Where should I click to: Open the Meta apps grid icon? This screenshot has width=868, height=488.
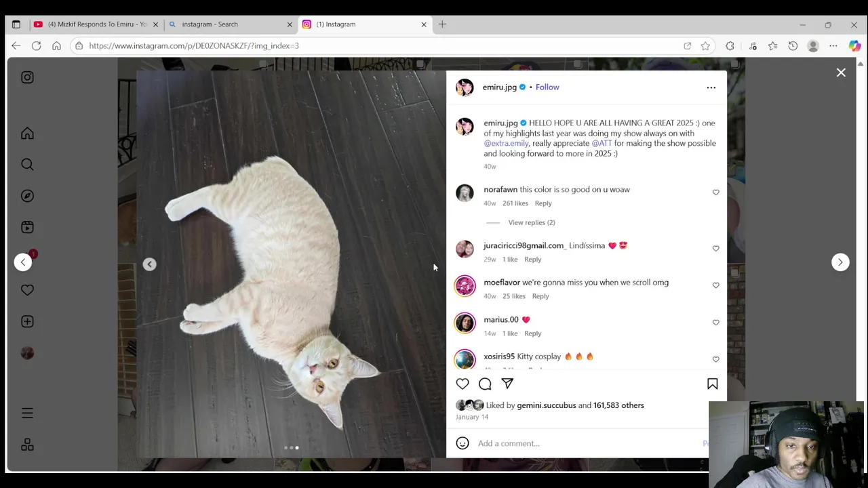tap(27, 445)
